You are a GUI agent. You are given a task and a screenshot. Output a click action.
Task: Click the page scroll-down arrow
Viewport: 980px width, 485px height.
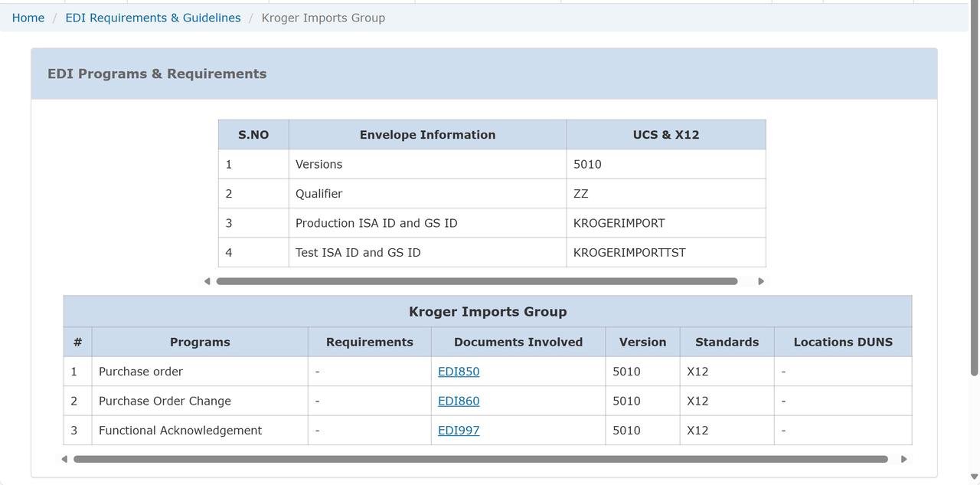(974, 477)
